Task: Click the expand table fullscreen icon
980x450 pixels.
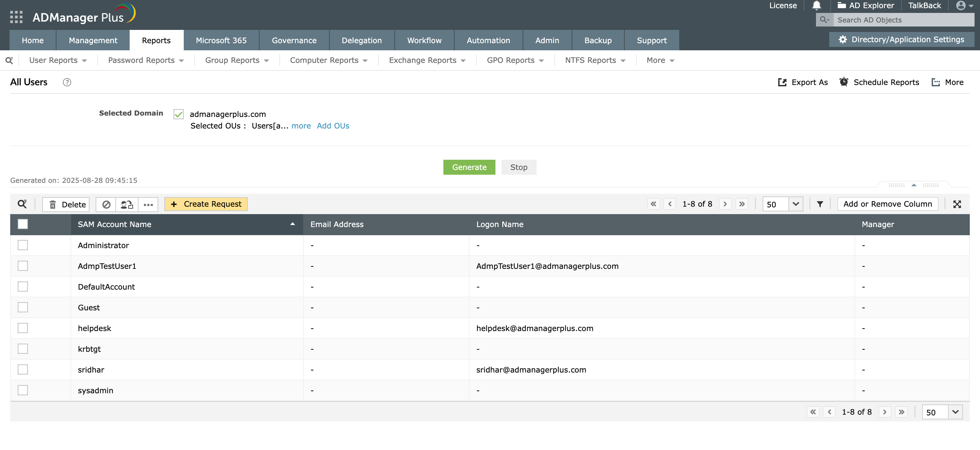Action: pos(957,204)
